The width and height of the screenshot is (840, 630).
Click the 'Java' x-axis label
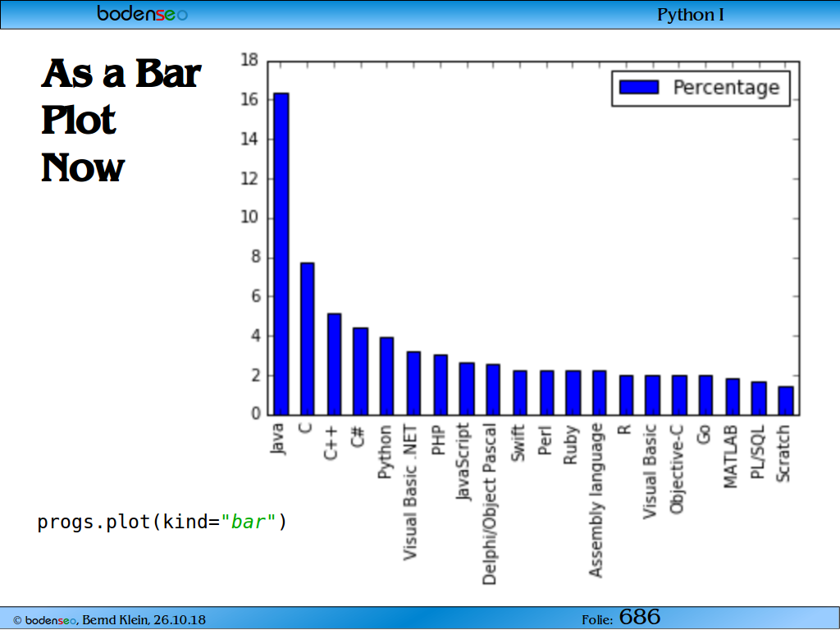[x=278, y=438]
